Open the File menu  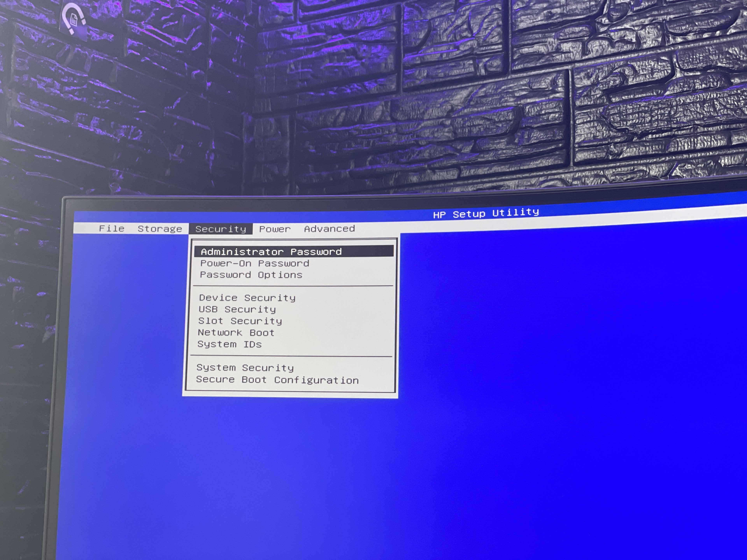click(111, 228)
